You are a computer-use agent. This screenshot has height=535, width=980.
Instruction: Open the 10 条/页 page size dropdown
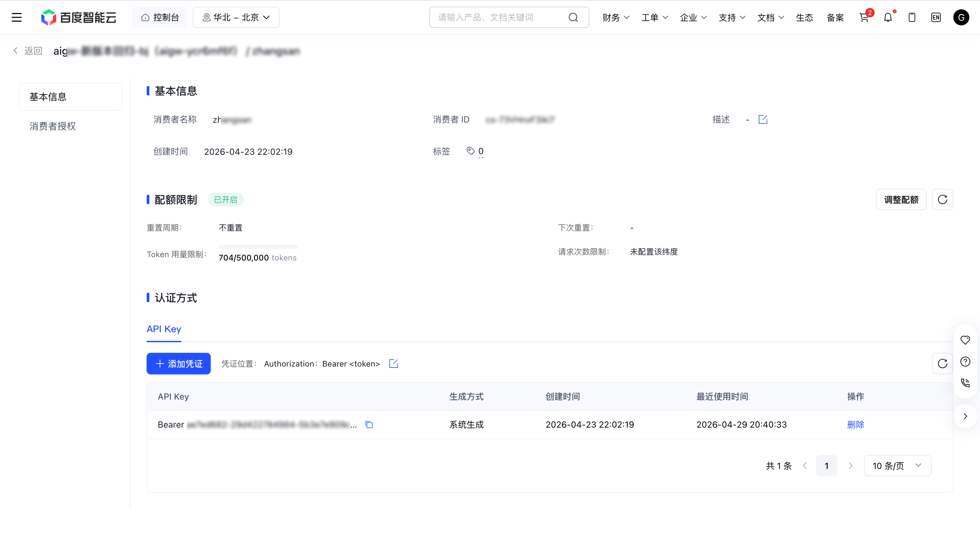coord(897,466)
